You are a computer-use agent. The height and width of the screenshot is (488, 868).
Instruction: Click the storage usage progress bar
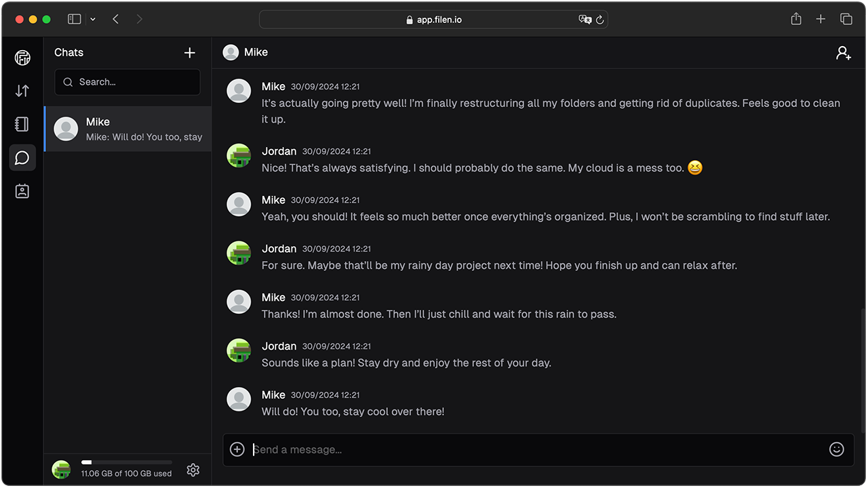coord(126,462)
